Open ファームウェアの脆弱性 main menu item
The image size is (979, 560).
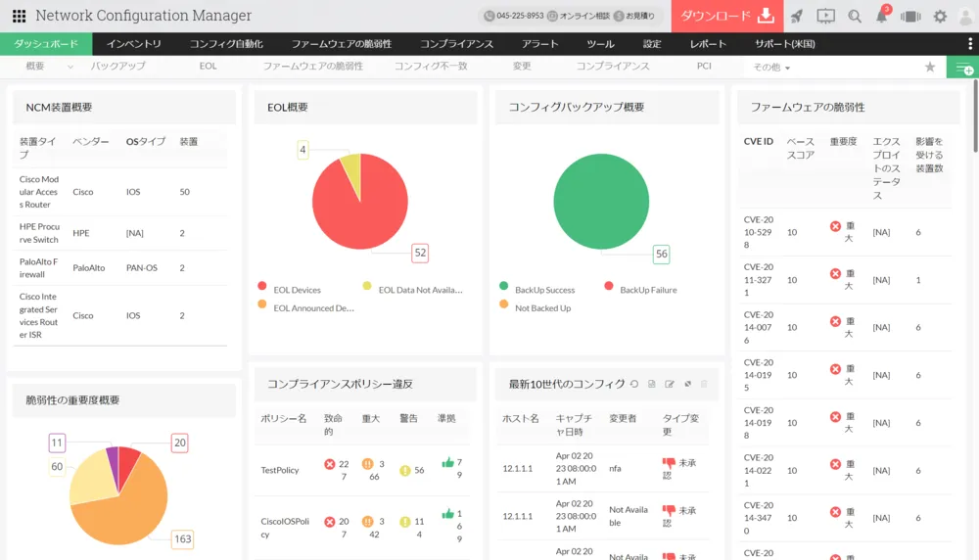342,44
